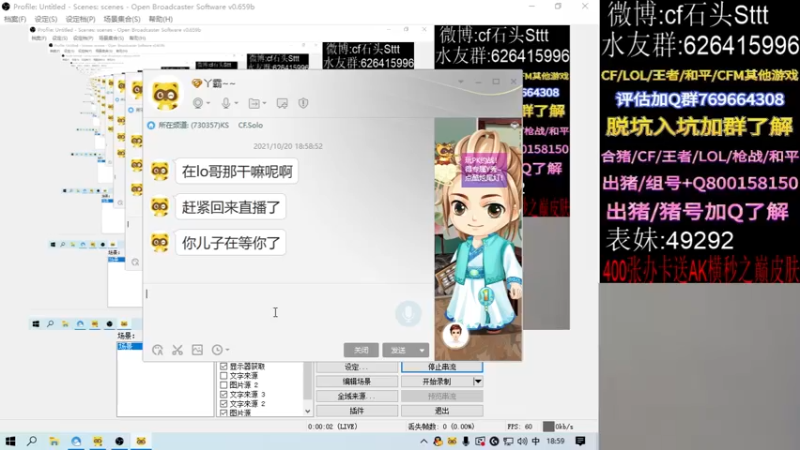Open the 发送 button dropdown arrow

tap(422, 351)
